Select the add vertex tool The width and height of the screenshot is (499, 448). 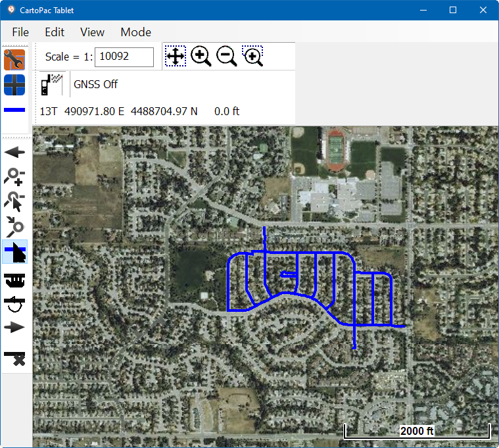click(x=14, y=176)
